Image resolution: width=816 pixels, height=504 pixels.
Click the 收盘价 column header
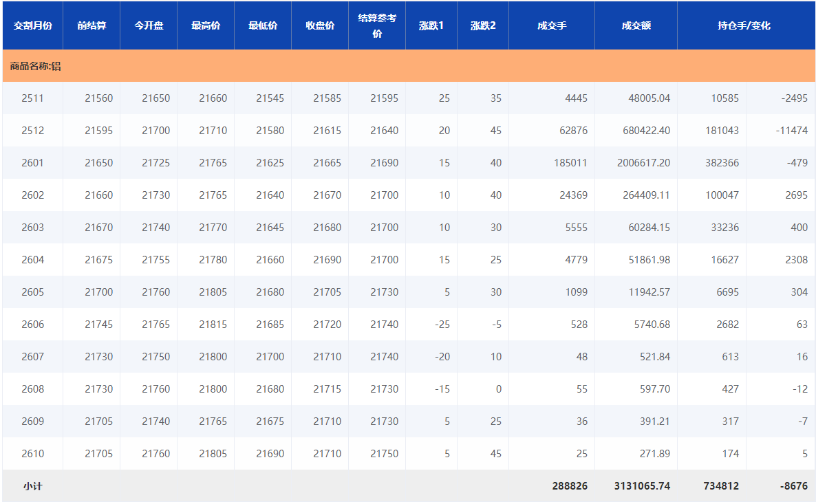[x=320, y=25]
